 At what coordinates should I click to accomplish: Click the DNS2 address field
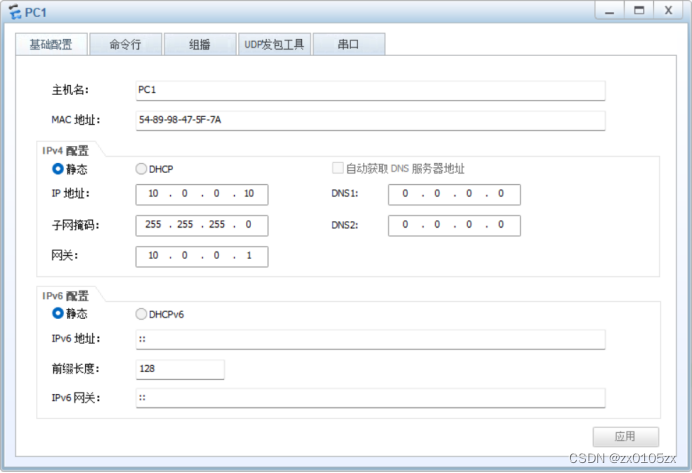pos(454,225)
